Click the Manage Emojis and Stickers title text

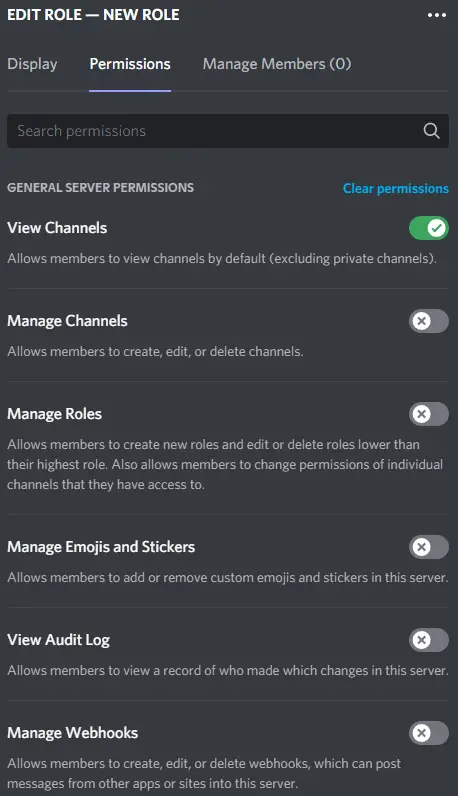pyautogui.click(x=101, y=547)
